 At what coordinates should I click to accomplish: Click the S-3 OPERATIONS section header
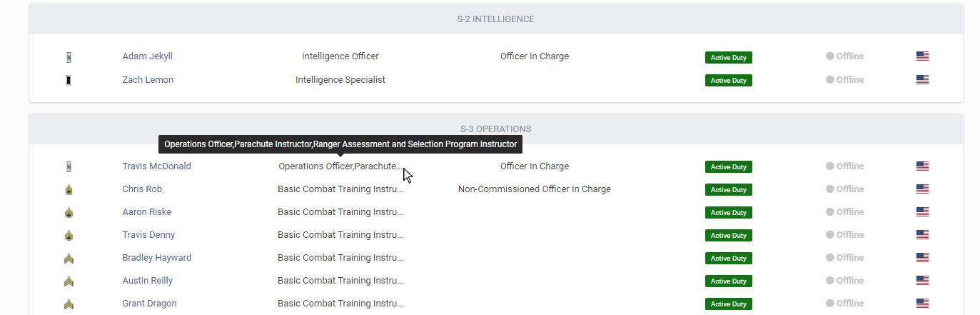click(495, 129)
